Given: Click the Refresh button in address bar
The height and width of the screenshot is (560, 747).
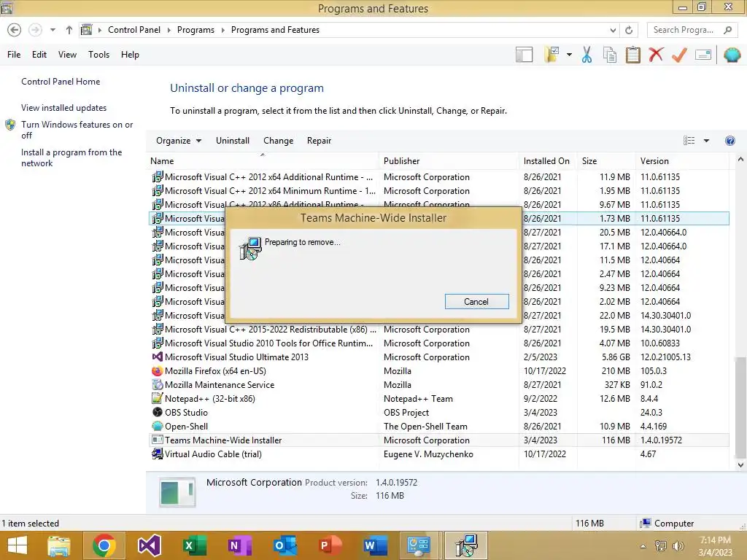Looking at the screenshot, I should (629, 30).
